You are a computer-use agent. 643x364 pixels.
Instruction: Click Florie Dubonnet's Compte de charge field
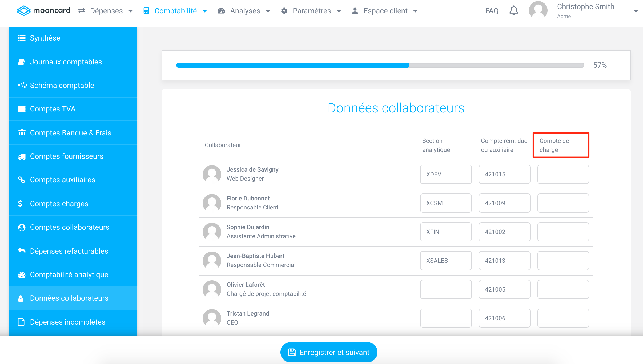click(563, 203)
